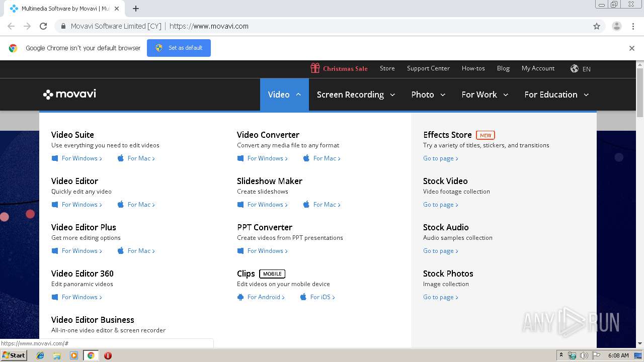
Task: Click the Video Converter For Mac link
Action: click(327, 158)
